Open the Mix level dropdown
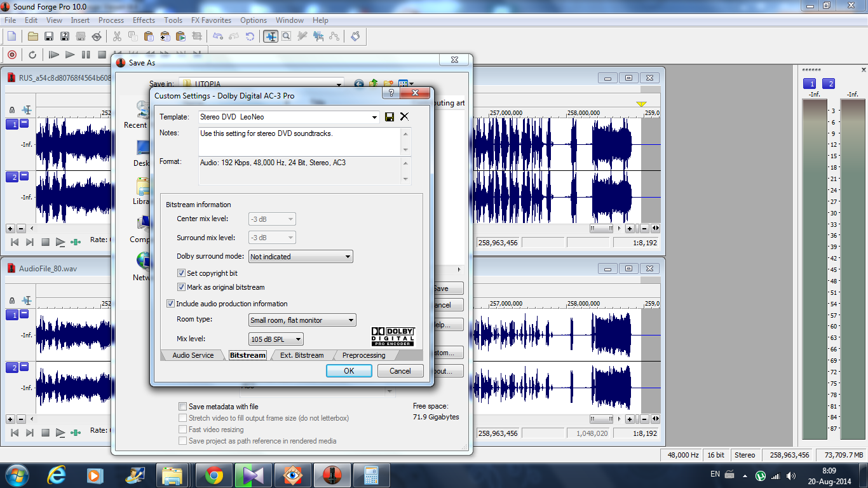This screenshot has height=488, width=868. click(x=276, y=339)
